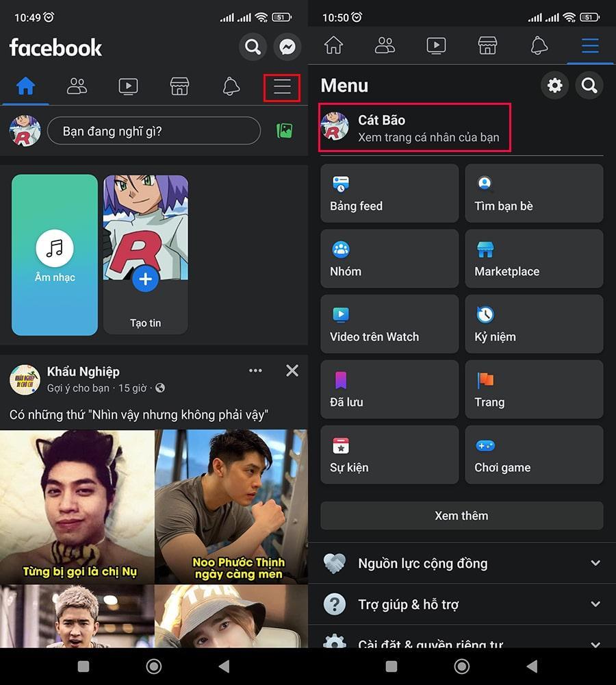The width and height of the screenshot is (616, 685).
Task: Open the Watch video tab in the left screen
Action: (129, 86)
